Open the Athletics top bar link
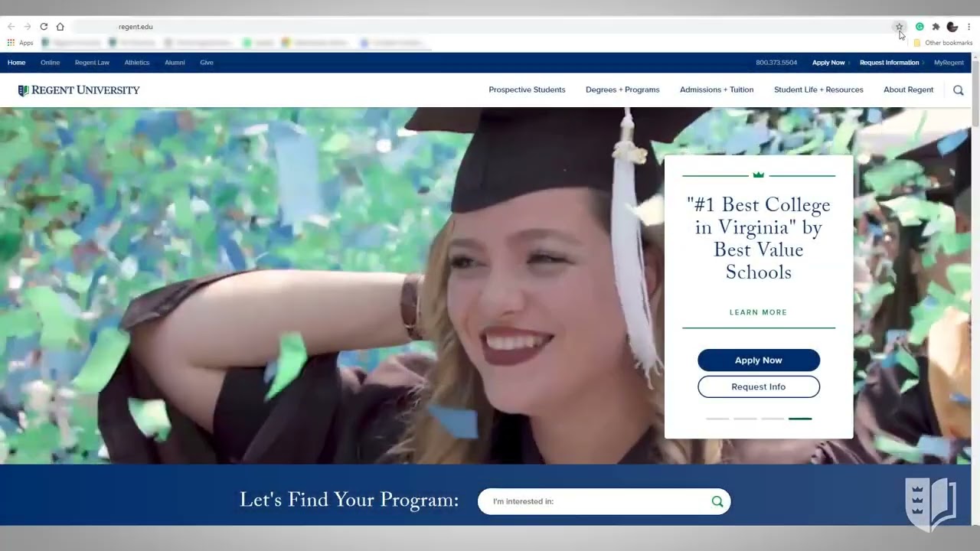The height and width of the screenshot is (551, 980). [137, 63]
